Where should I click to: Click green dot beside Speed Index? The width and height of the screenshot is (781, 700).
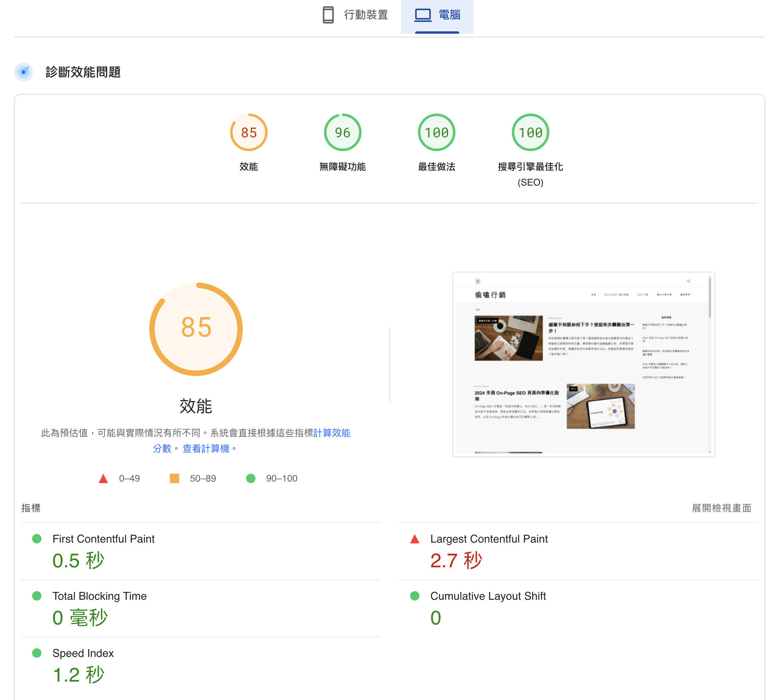tap(37, 653)
